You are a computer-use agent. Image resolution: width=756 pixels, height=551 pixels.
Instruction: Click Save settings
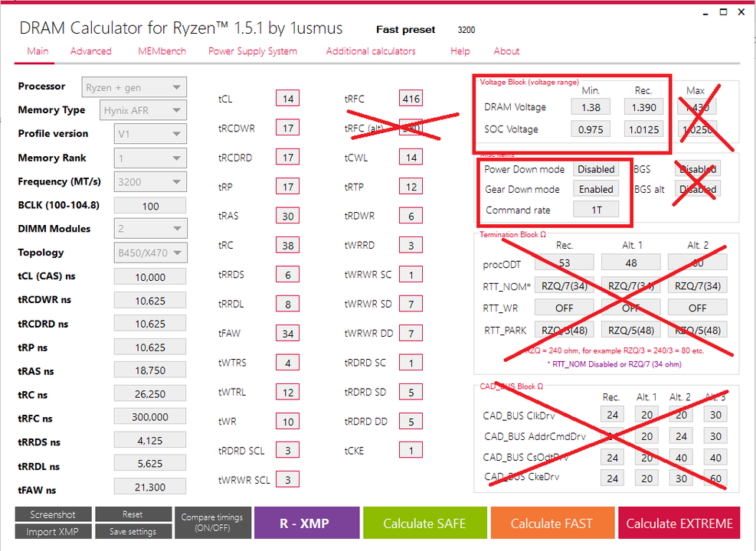pyautogui.click(x=133, y=531)
